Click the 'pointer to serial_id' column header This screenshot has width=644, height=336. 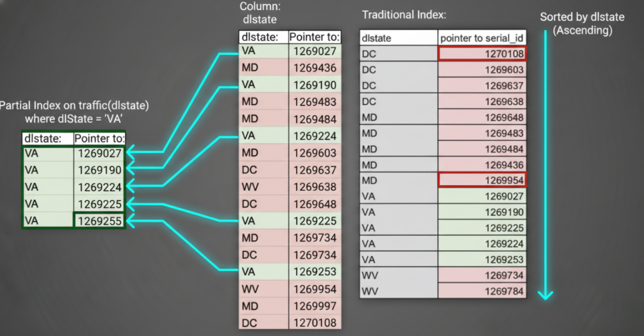pyautogui.click(x=482, y=38)
